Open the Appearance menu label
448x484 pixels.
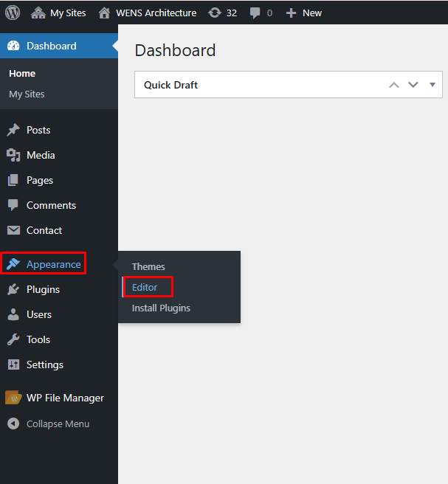coord(54,264)
